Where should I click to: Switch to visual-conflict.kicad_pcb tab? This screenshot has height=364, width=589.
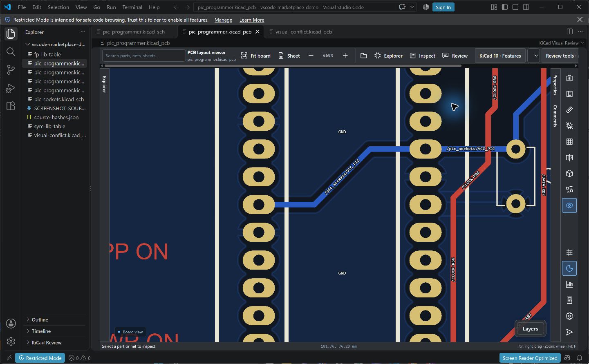click(303, 31)
